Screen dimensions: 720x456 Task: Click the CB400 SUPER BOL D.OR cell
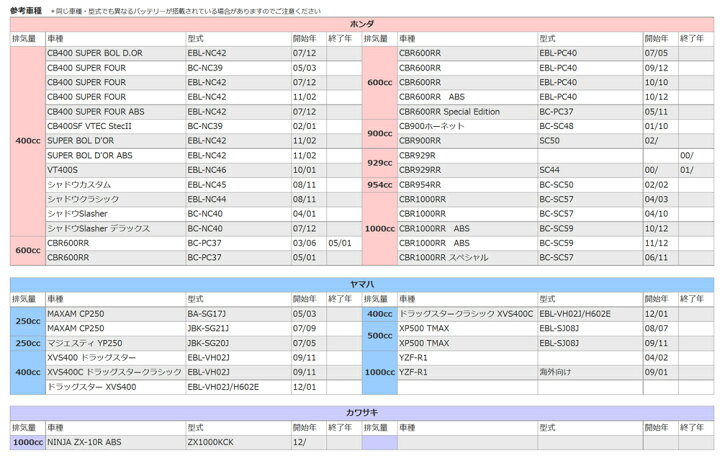click(116, 53)
